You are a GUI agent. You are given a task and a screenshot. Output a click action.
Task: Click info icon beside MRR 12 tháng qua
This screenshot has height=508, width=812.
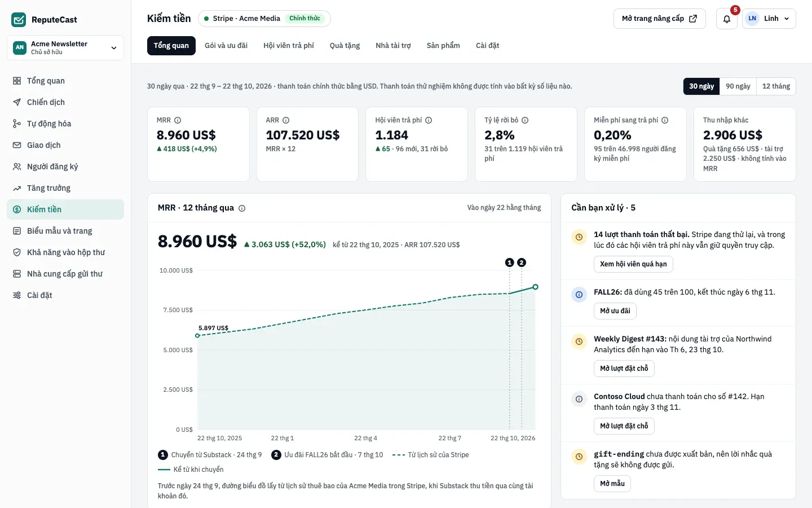click(242, 208)
